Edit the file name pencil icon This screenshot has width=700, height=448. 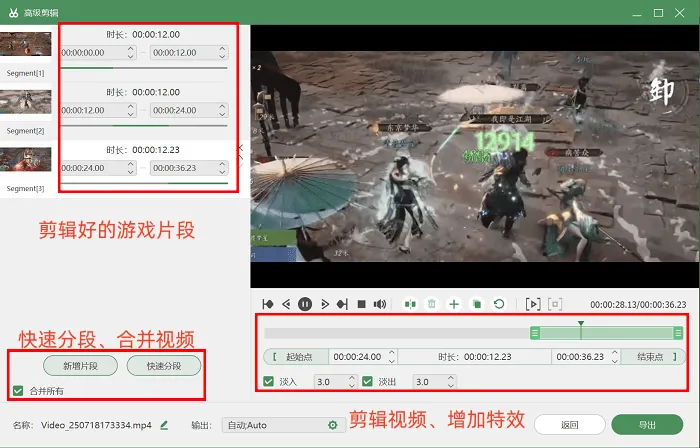164,425
